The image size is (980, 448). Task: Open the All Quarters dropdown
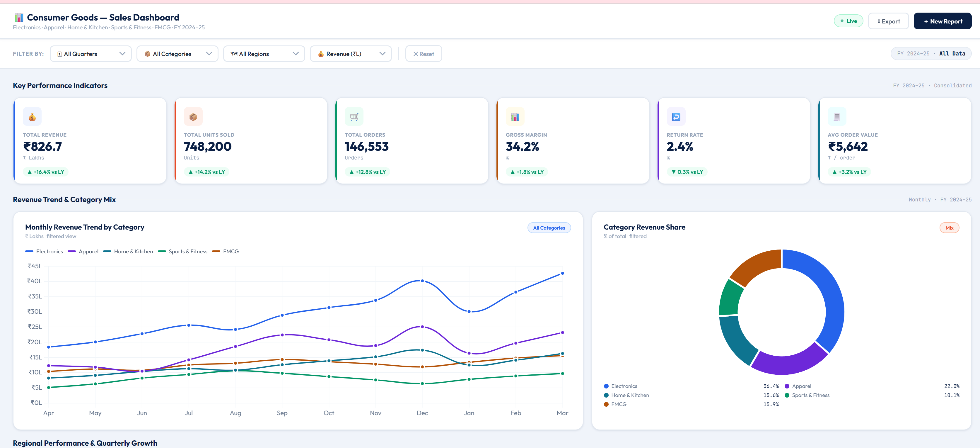(x=91, y=54)
